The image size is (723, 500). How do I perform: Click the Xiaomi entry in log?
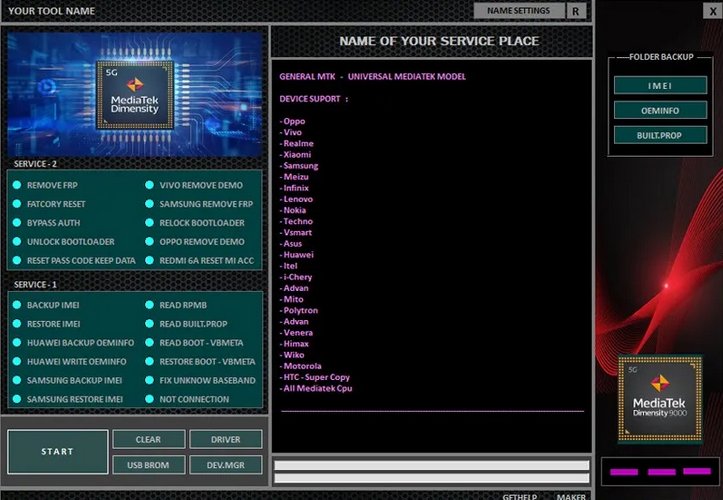(295, 155)
